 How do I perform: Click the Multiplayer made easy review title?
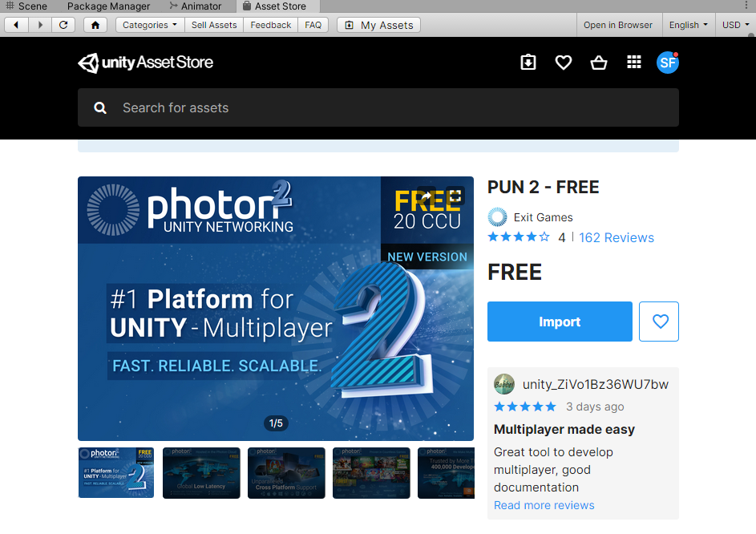[x=564, y=429]
